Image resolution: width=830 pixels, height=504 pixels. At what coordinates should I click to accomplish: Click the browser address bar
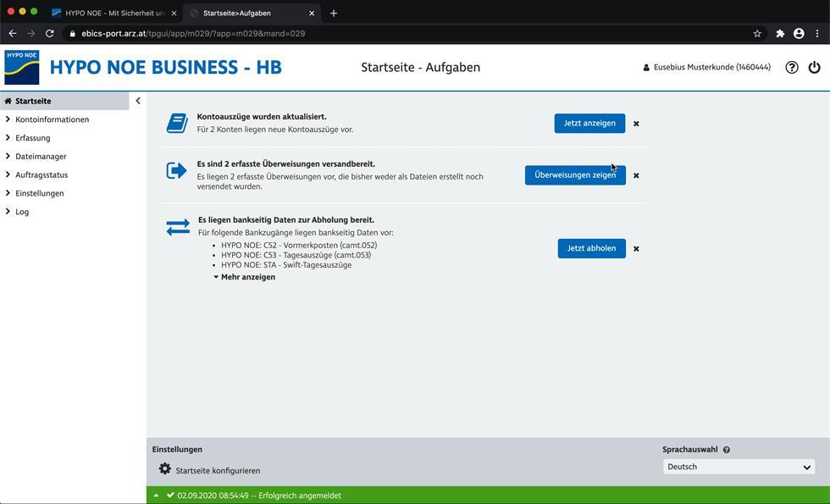pos(407,34)
